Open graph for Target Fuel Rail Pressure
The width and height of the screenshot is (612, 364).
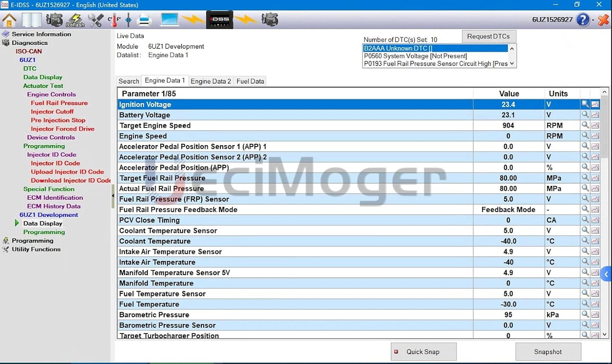(x=595, y=178)
